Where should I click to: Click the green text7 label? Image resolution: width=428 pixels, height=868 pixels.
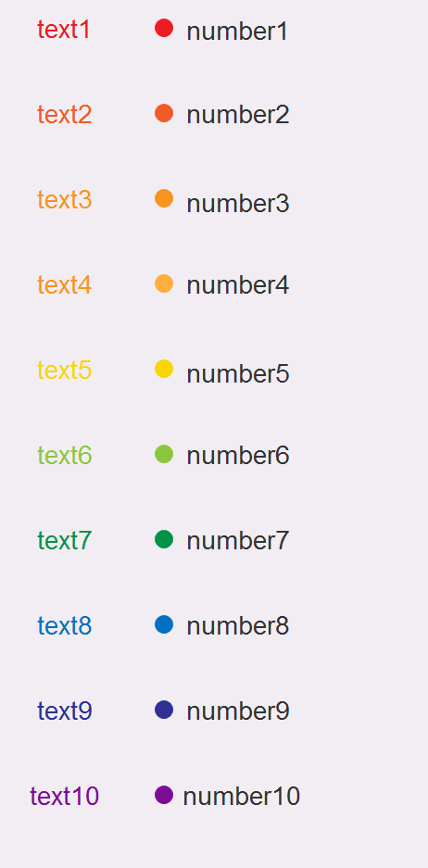click(x=64, y=541)
